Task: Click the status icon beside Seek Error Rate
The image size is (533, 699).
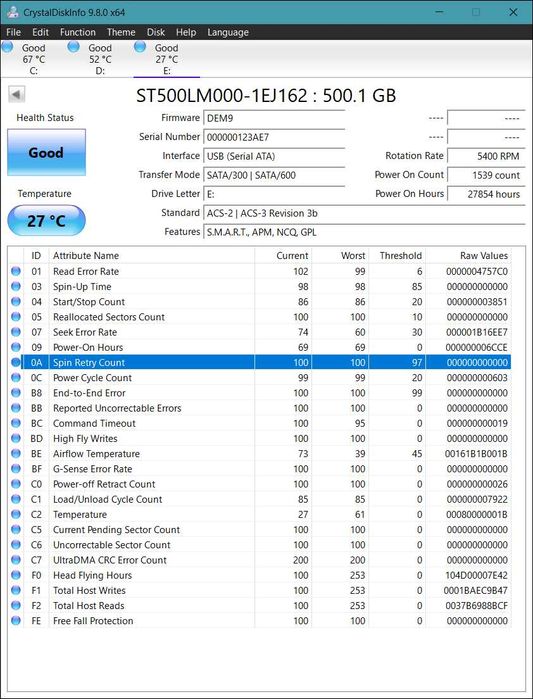Action: click(x=16, y=332)
